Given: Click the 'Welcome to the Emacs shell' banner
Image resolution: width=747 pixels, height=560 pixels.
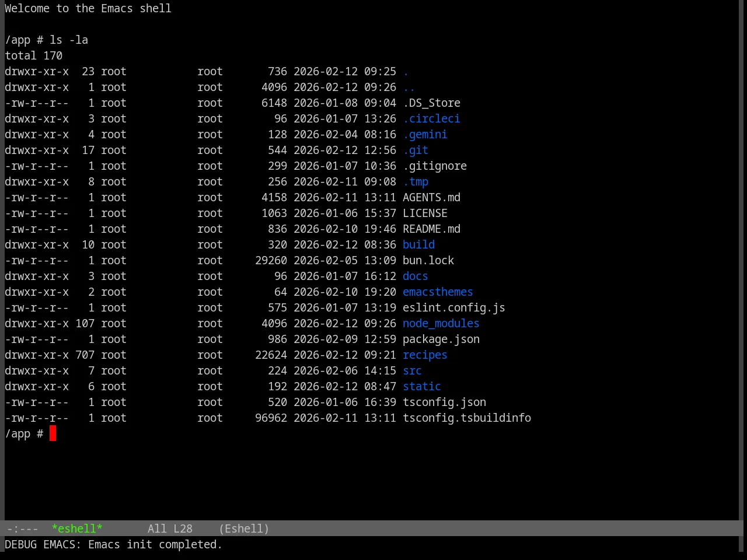Looking at the screenshot, I should click(88, 8).
